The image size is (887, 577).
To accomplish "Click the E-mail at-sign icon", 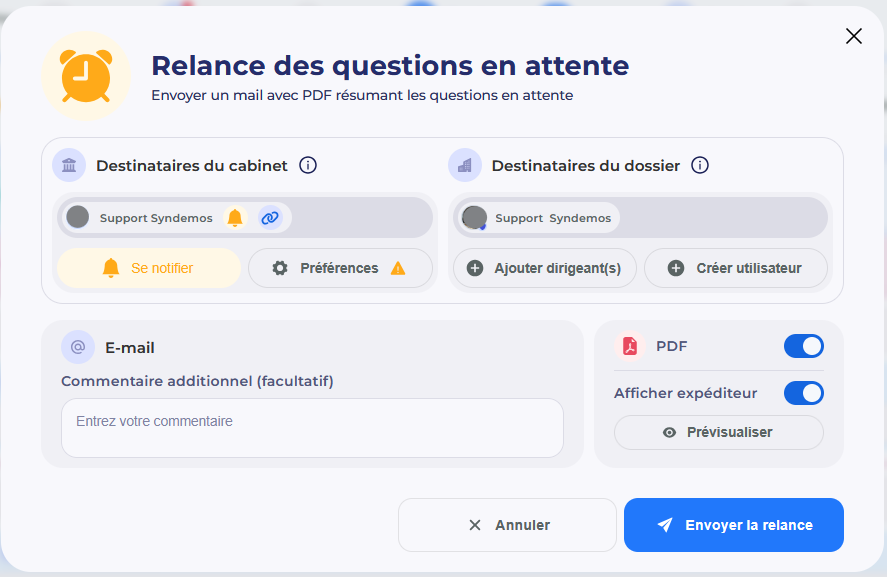I will [77, 347].
